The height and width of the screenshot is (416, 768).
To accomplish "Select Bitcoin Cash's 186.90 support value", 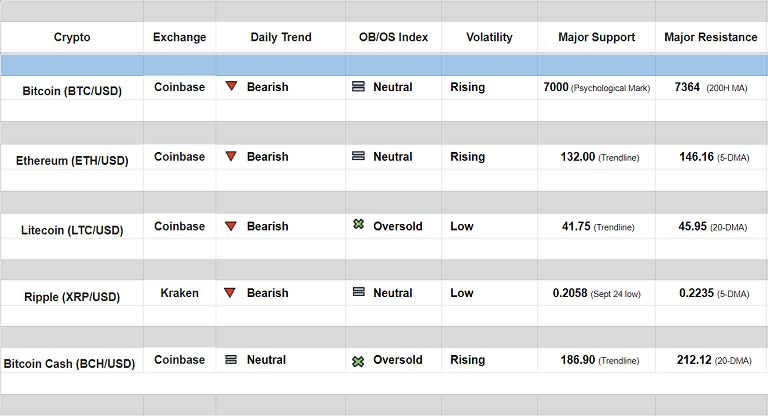I will point(574,360).
